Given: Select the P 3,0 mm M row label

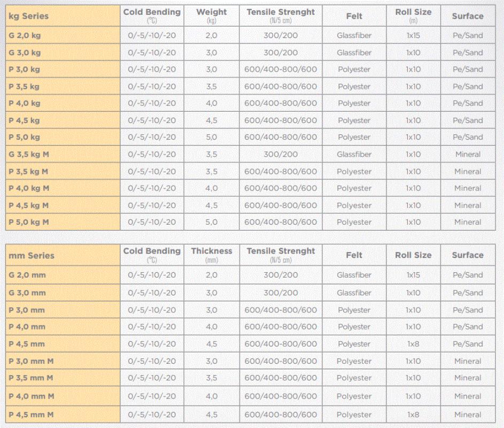Looking at the screenshot, I should coord(31,361).
